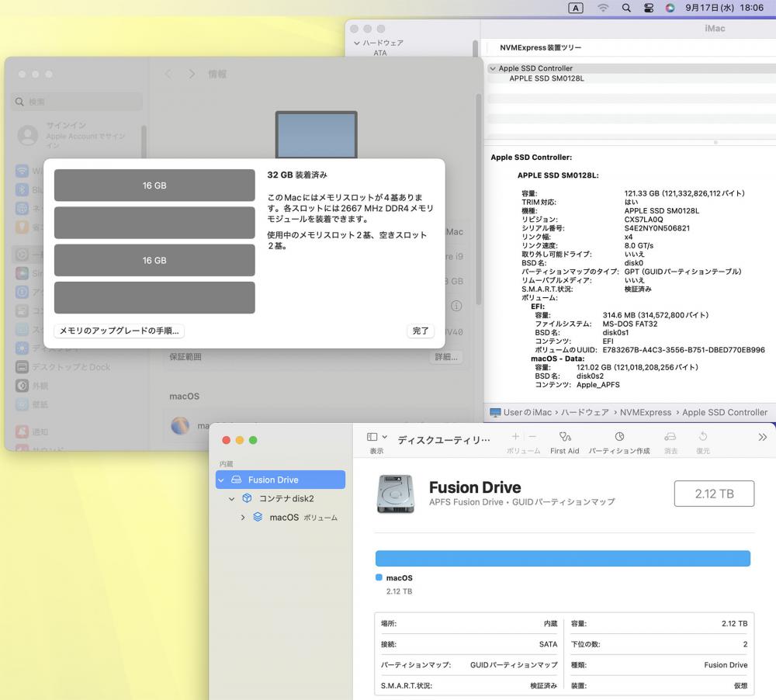Open the input source A menu

tap(576, 8)
